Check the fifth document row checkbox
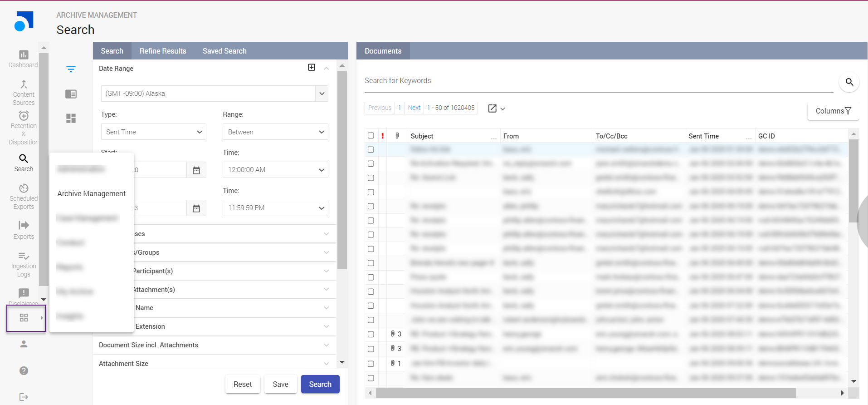 point(371,206)
